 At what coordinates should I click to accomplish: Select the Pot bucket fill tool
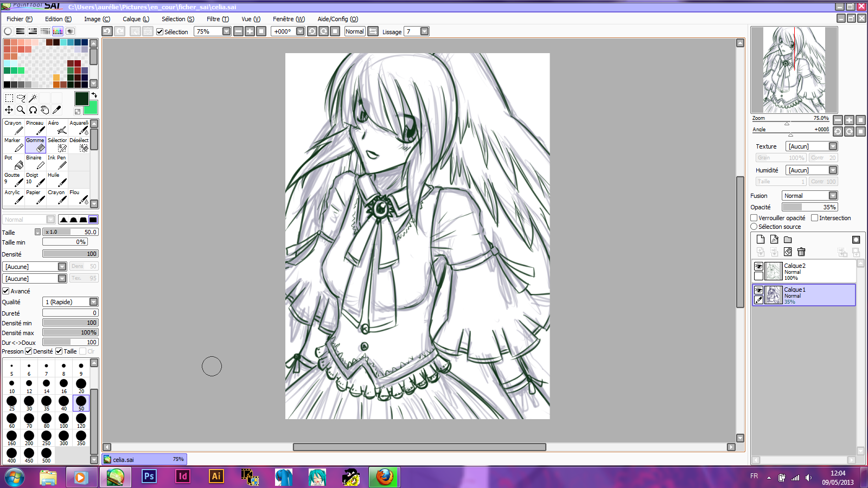(14, 162)
